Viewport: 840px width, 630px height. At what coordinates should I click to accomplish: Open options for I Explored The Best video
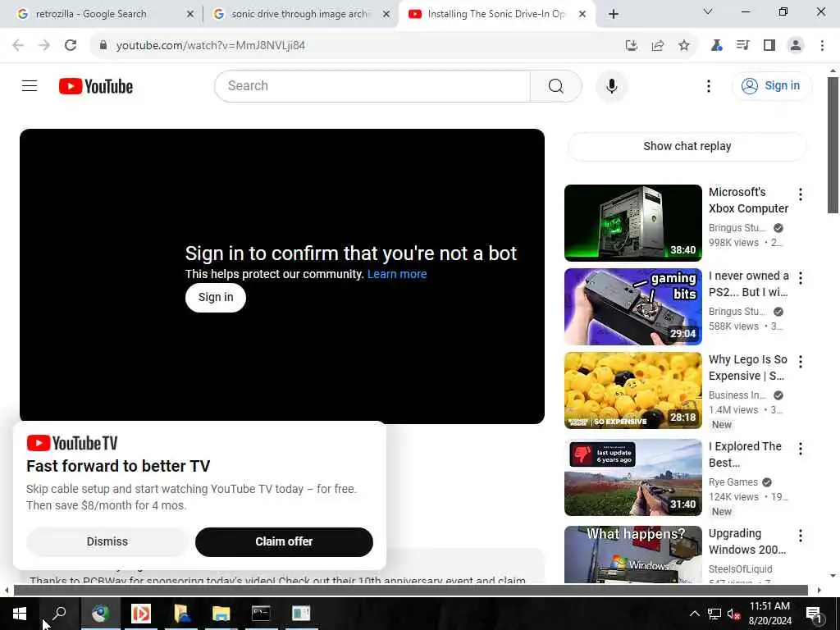800,449
